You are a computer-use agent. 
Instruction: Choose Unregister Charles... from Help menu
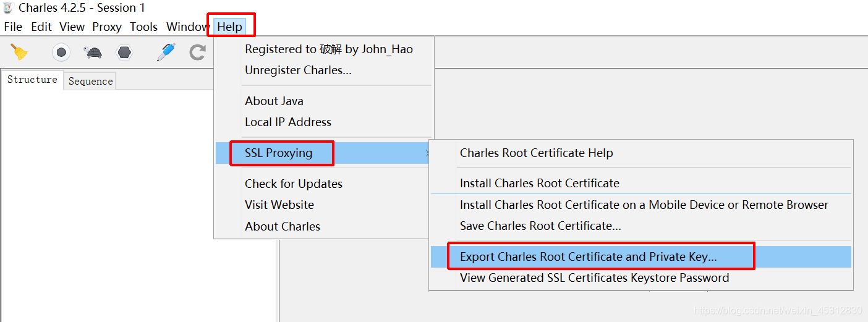[x=325, y=70]
